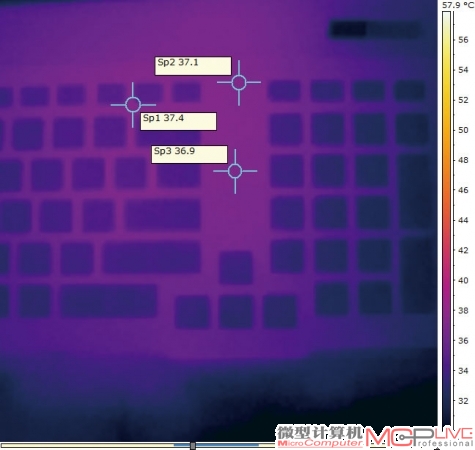
Task: Click the Sp1 37.4 temperature label
Action: click(x=178, y=121)
